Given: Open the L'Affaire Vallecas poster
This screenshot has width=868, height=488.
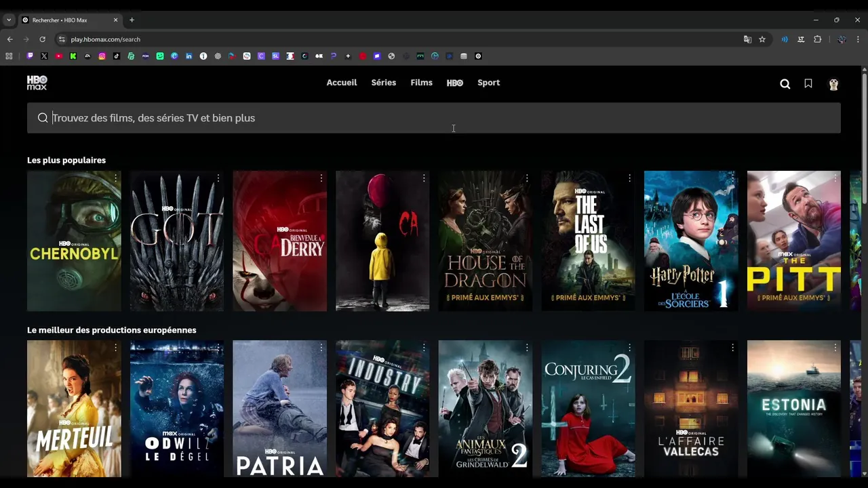Looking at the screenshot, I should tap(691, 409).
